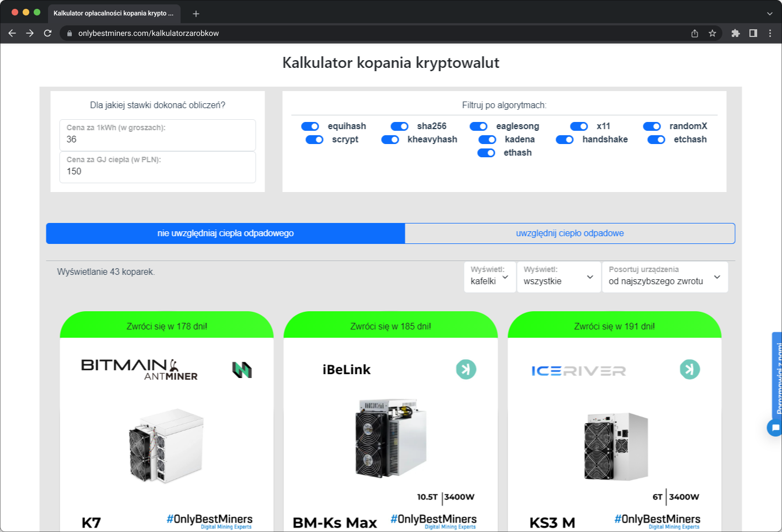Open the chat bubble icon in bottom corner
782x532 pixels.
point(775,427)
